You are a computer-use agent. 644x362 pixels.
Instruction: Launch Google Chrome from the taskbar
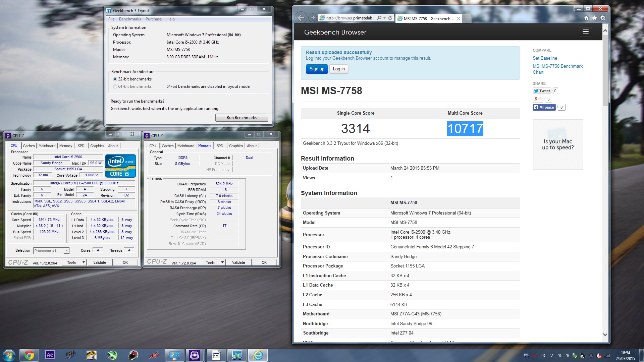click(29, 355)
